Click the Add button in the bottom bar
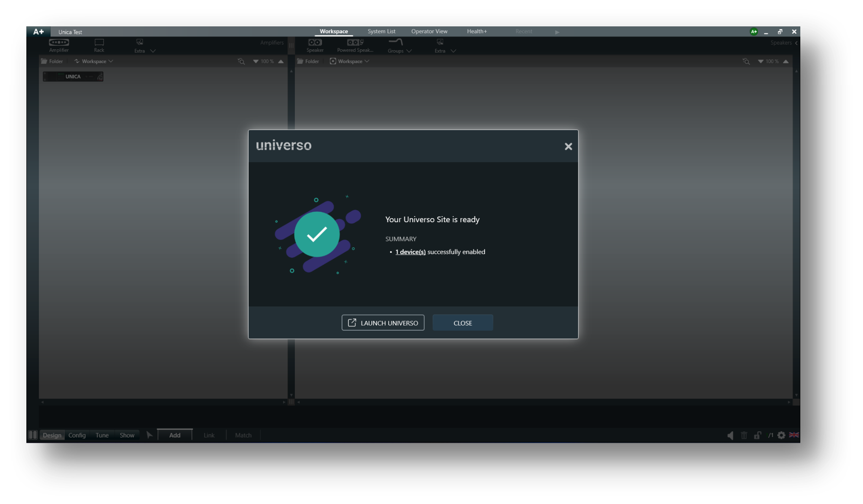Viewport: 863px width, 504px height. coord(175,435)
